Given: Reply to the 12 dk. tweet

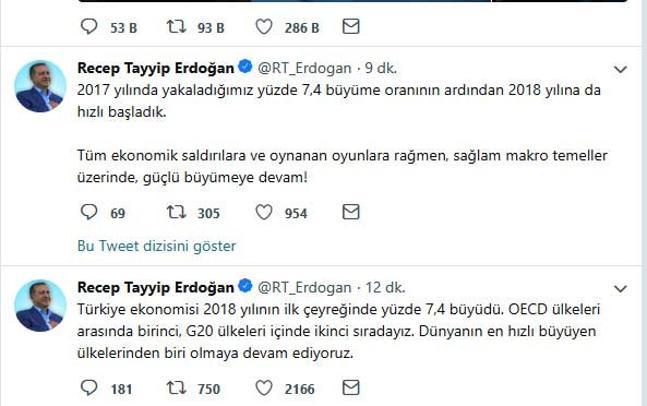Looking at the screenshot, I should (x=89, y=388).
